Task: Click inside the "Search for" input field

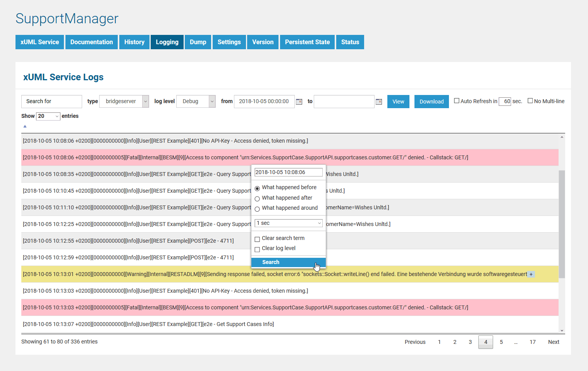Action: [x=52, y=101]
